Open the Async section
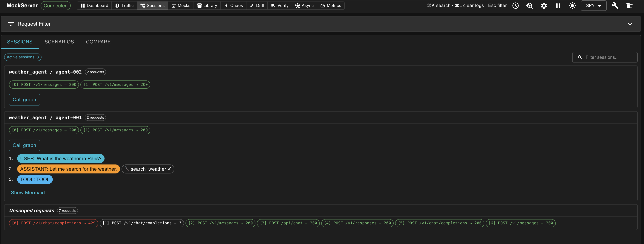The height and width of the screenshot is (244, 644). tap(304, 5)
